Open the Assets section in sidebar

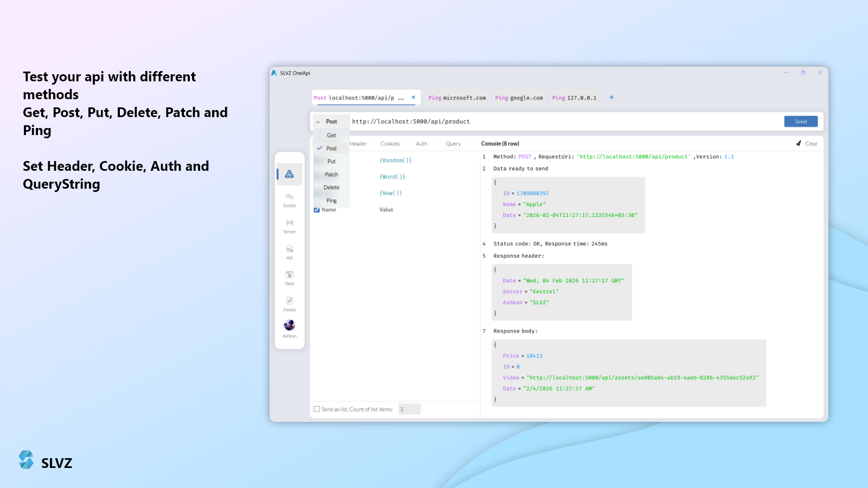click(x=290, y=304)
